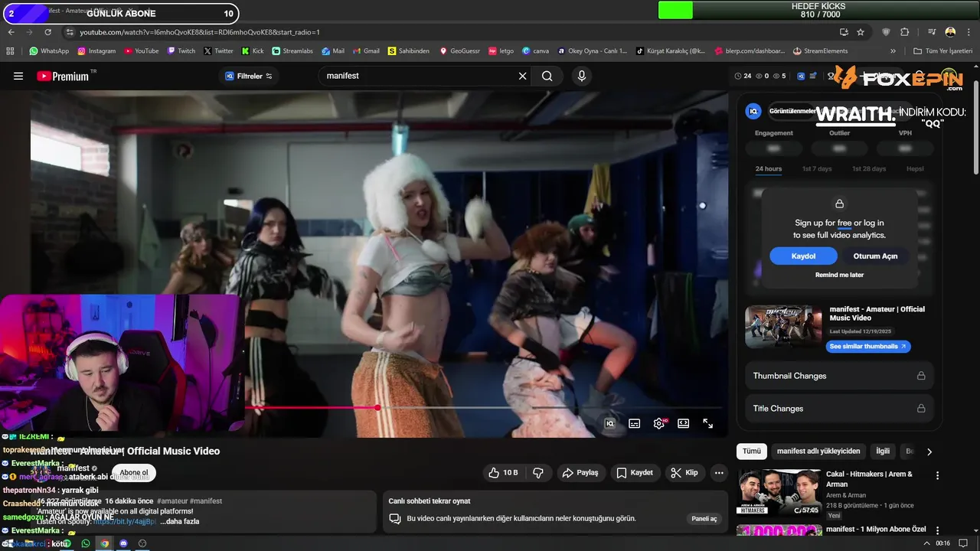
Task: Open more actions ellipsis under the video
Action: point(719,473)
